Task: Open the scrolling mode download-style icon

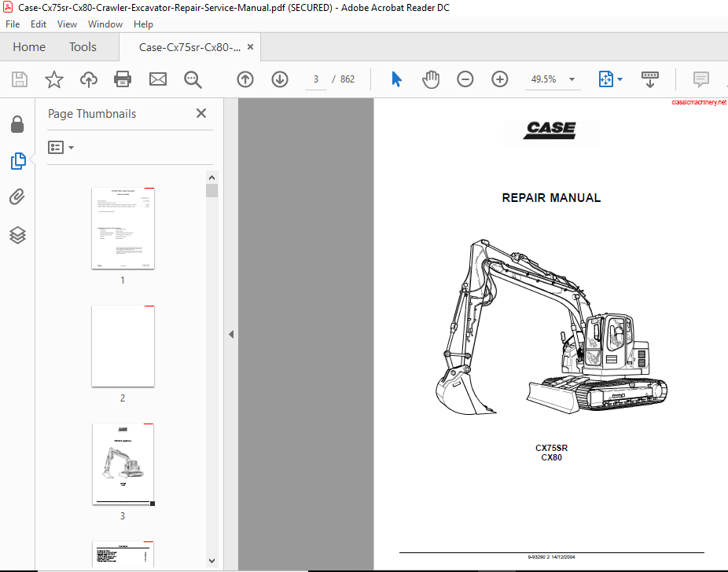Action: [649, 79]
